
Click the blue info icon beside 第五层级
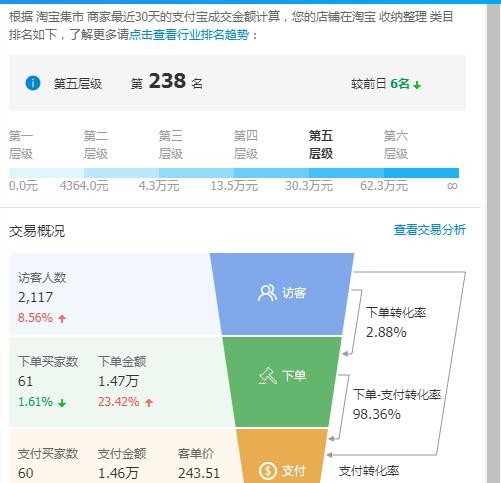click(33, 83)
